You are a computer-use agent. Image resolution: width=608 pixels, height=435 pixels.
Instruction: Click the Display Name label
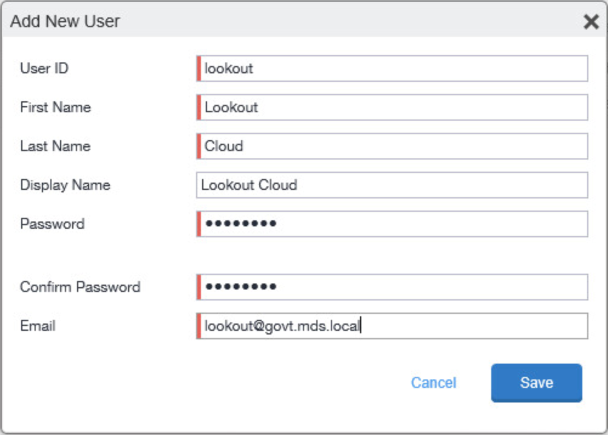coord(65,185)
